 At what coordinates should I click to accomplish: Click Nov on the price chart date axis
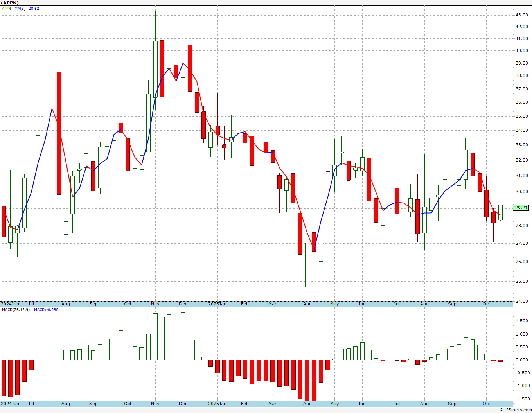[x=155, y=304]
